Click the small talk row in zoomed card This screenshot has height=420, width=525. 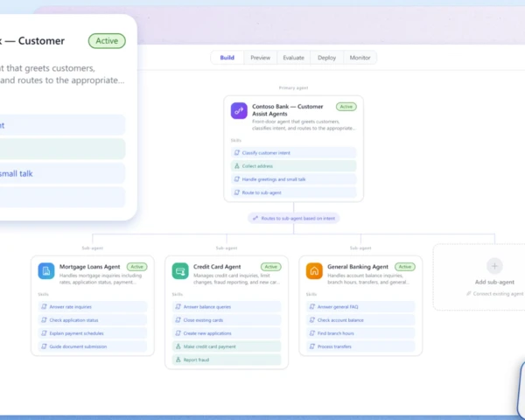pyautogui.click(x=63, y=173)
